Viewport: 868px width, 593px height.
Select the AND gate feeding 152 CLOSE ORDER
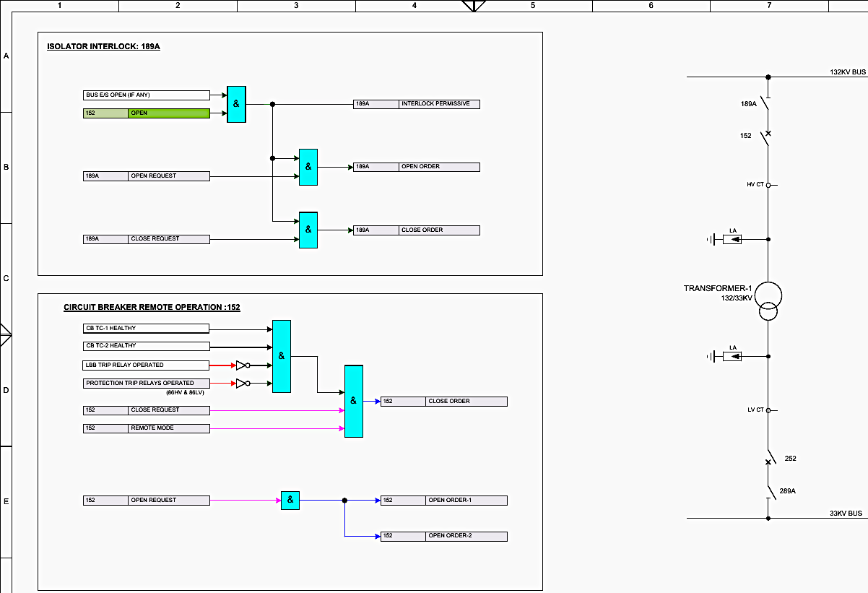[x=354, y=401]
